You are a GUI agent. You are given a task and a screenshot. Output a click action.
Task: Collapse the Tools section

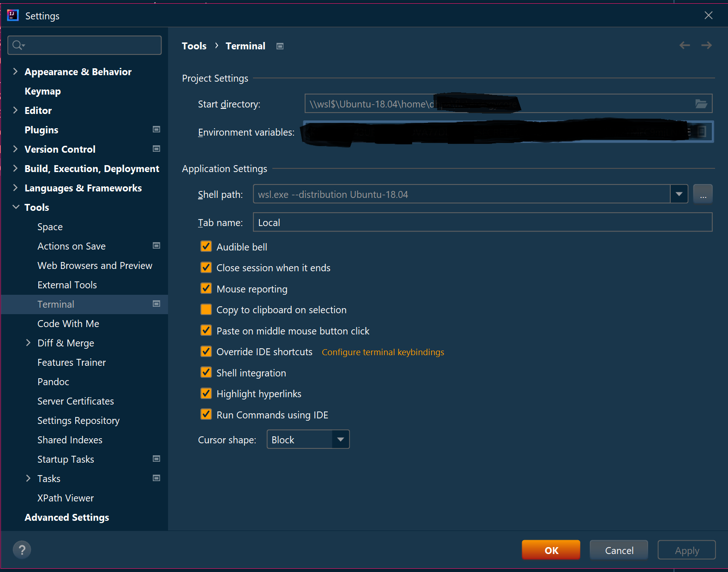[15, 207]
